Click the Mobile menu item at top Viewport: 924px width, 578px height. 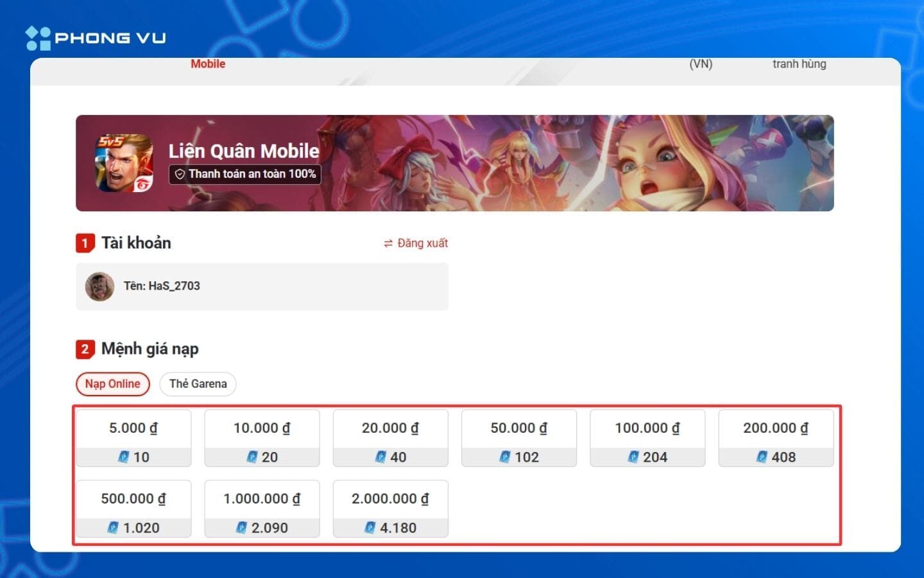click(x=208, y=64)
